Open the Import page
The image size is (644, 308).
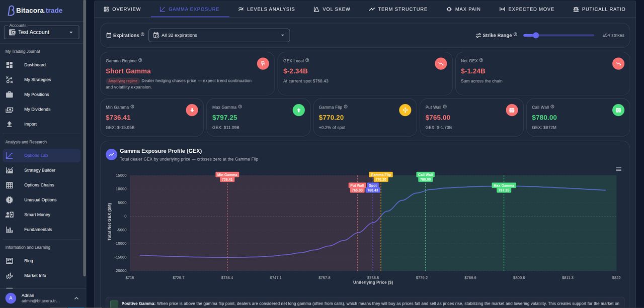(41, 124)
